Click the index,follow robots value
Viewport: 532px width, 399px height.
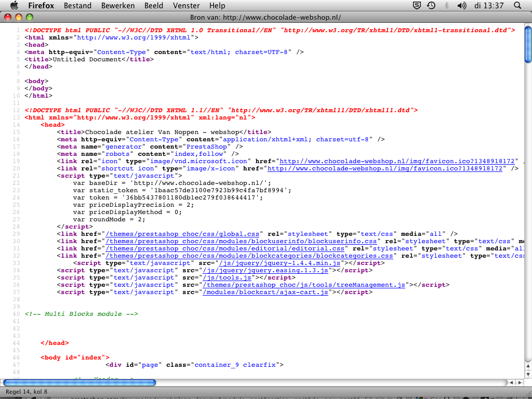pyautogui.click(x=199, y=154)
